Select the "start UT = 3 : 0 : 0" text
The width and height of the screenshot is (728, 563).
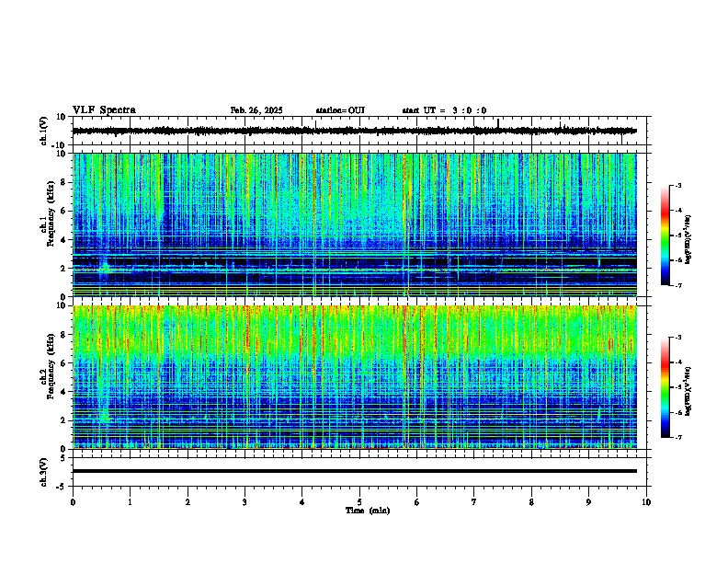click(444, 110)
